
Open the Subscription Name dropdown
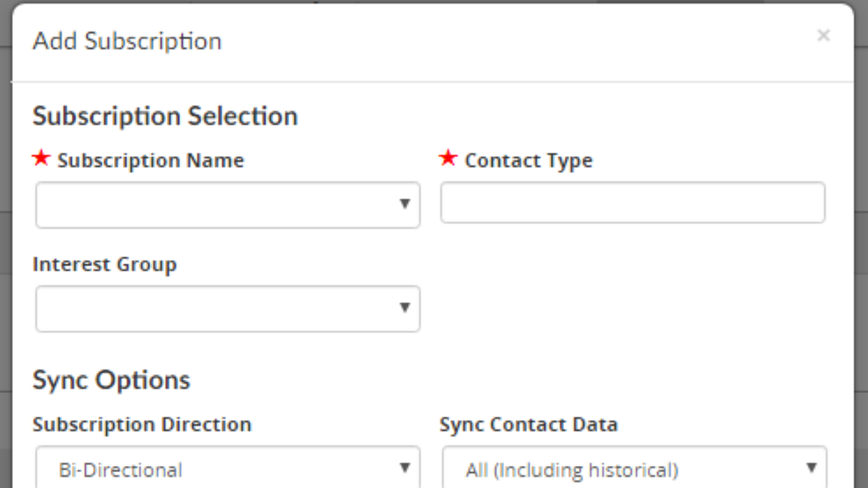click(x=228, y=205)
